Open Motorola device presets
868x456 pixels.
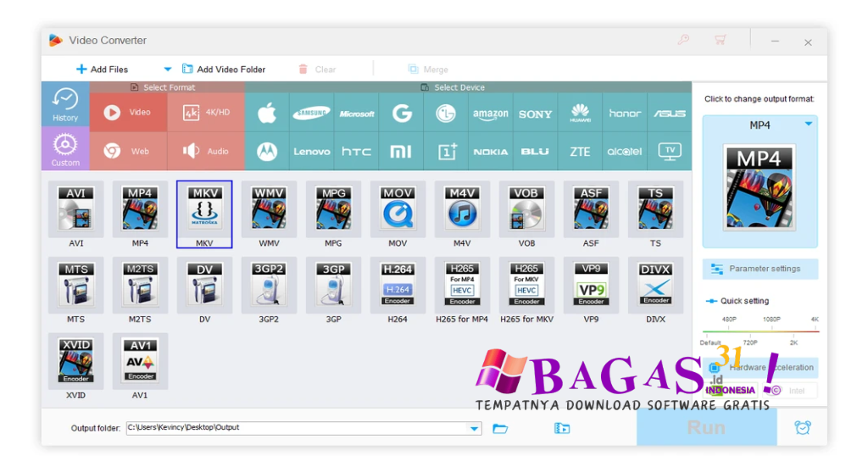tap(267, 151)
